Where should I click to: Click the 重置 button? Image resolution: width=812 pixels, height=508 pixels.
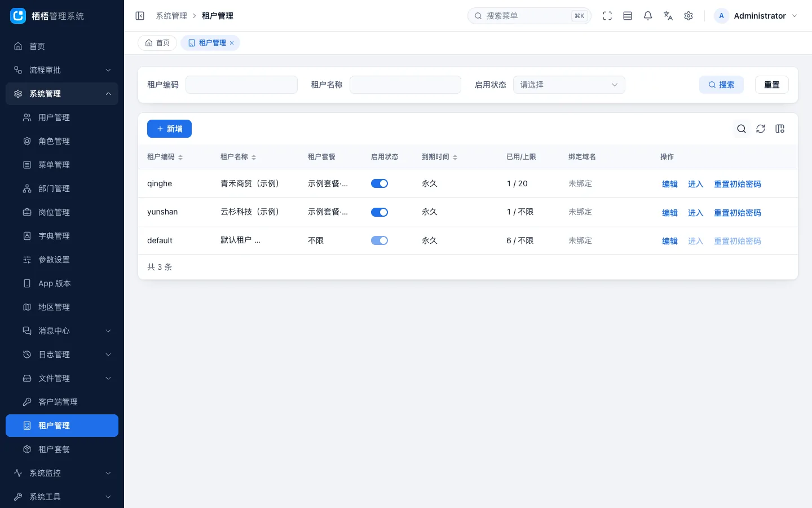(x=772, y=85)
